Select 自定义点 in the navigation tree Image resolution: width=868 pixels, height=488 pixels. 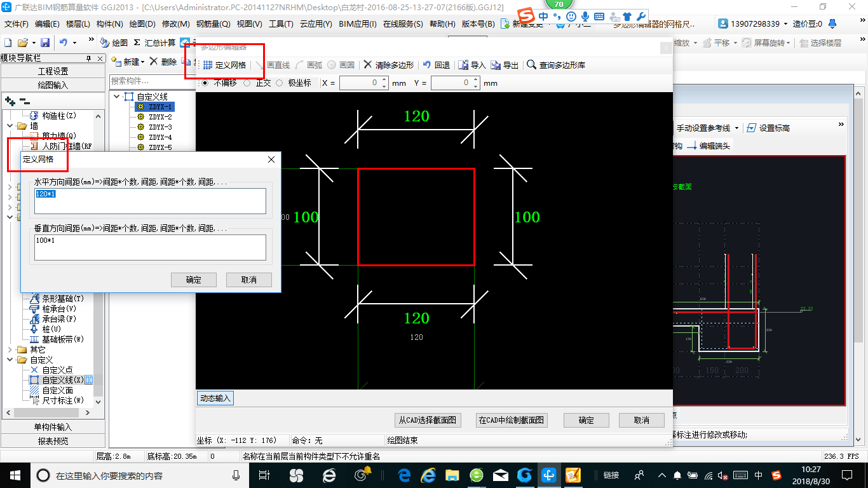tap(57, 370)
